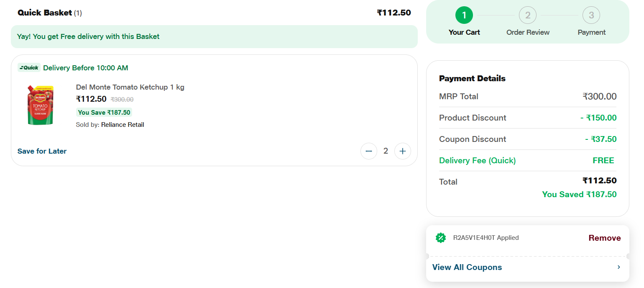
Task: Click the Quick delivery badge icon
Action: point(29,68)
